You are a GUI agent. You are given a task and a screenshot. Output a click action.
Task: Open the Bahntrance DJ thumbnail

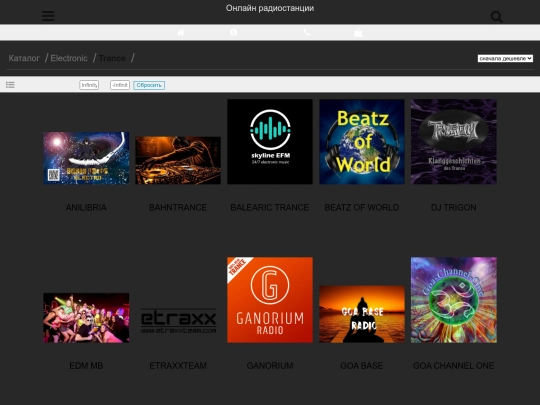click(x=178, y=160)
